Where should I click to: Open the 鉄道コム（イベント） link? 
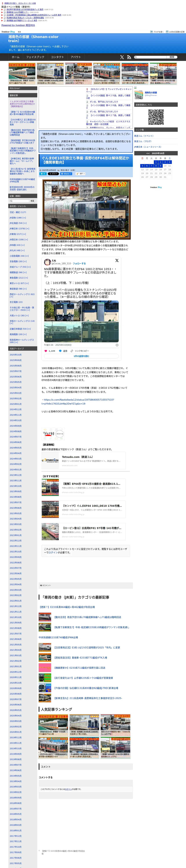point(144,136)
